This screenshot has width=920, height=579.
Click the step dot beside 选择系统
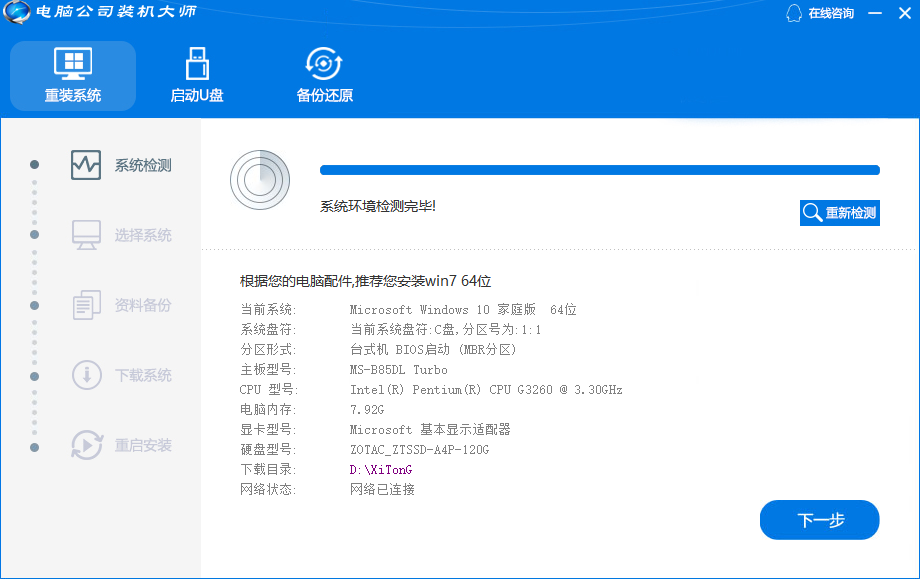(35, 235)
